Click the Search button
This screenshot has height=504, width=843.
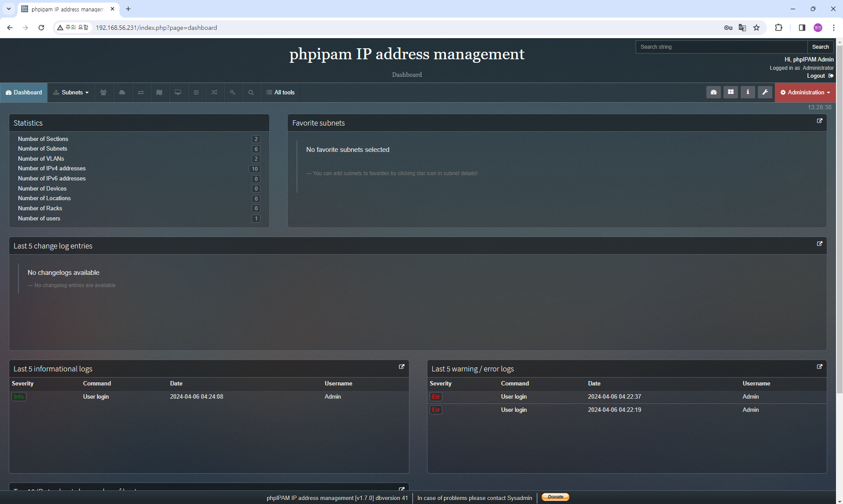820,47
